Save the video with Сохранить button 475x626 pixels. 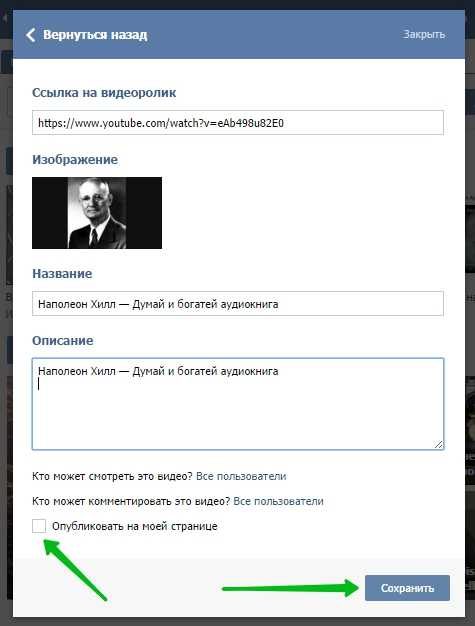[x=407, y=588]
